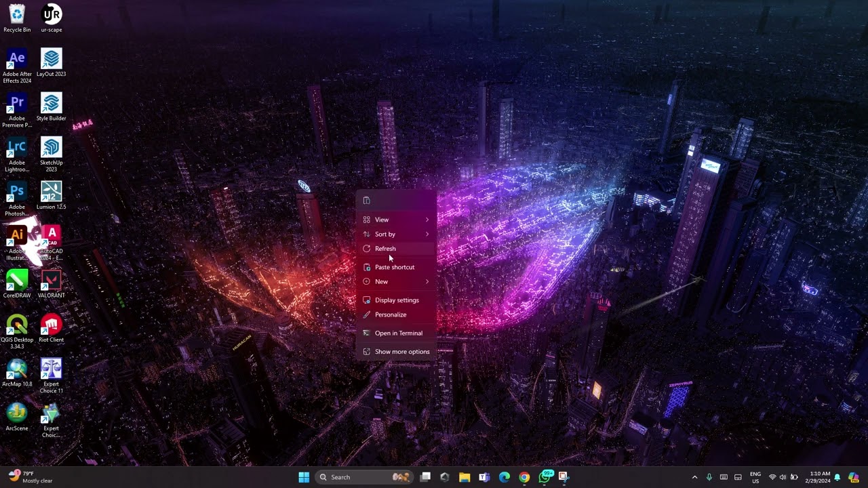Expand the Sort by submenu arrow
Viewport: 868px width, 488px height.
pyautogui.click(x=427, y=235)
